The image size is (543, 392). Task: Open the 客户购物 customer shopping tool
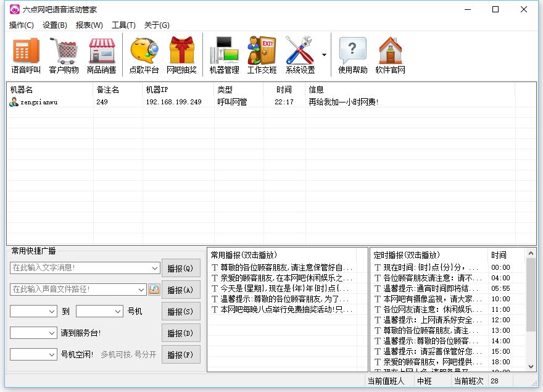pos(64,54)
